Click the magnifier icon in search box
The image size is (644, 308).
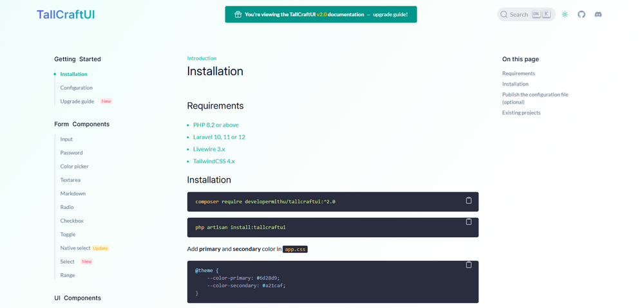click(x=504, y=14)
